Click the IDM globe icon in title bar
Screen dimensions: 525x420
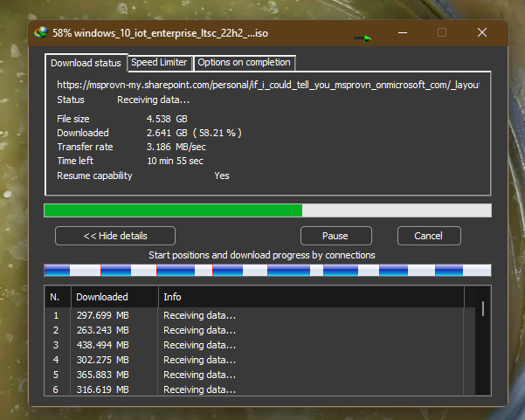(x=41, y=33)
